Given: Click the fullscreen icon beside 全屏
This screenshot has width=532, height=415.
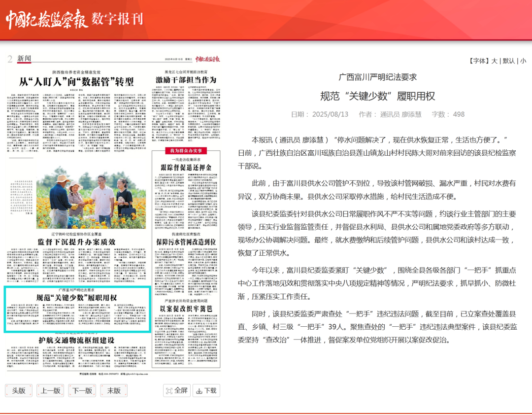Looking at the screenshot, I should [169, 391].
